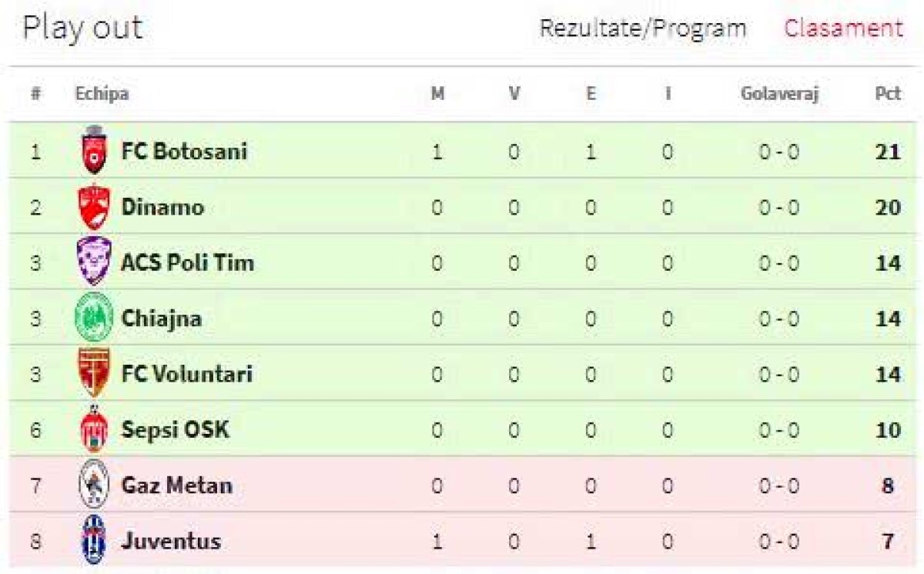Select the Gaz Metan team name

(x=176, y=486)
